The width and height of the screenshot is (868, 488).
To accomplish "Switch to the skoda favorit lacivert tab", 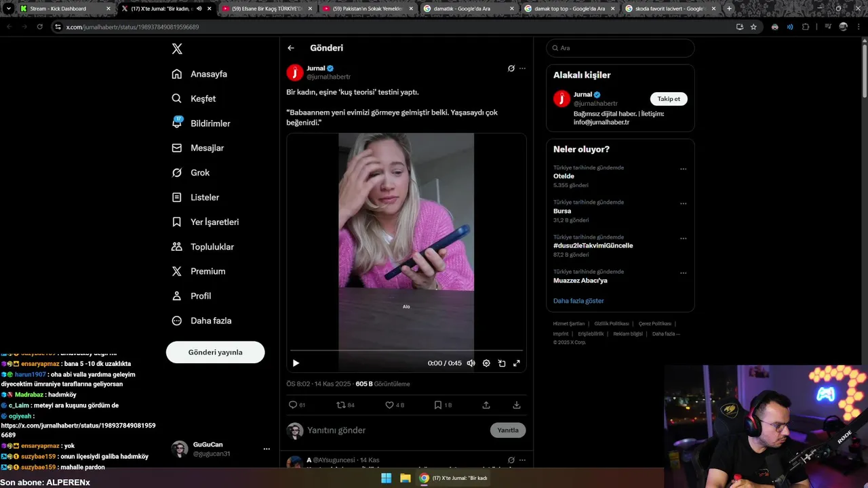I will click(670, 9).
